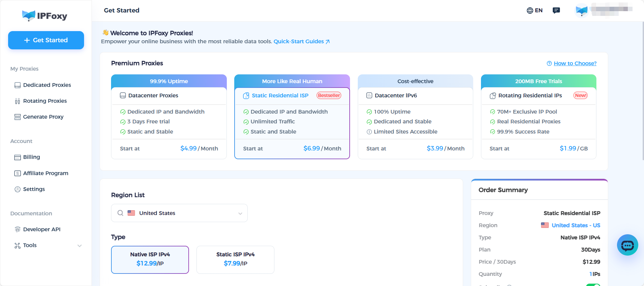
Task: Click the user avatar icon
Action: click(x=582, y=10)
